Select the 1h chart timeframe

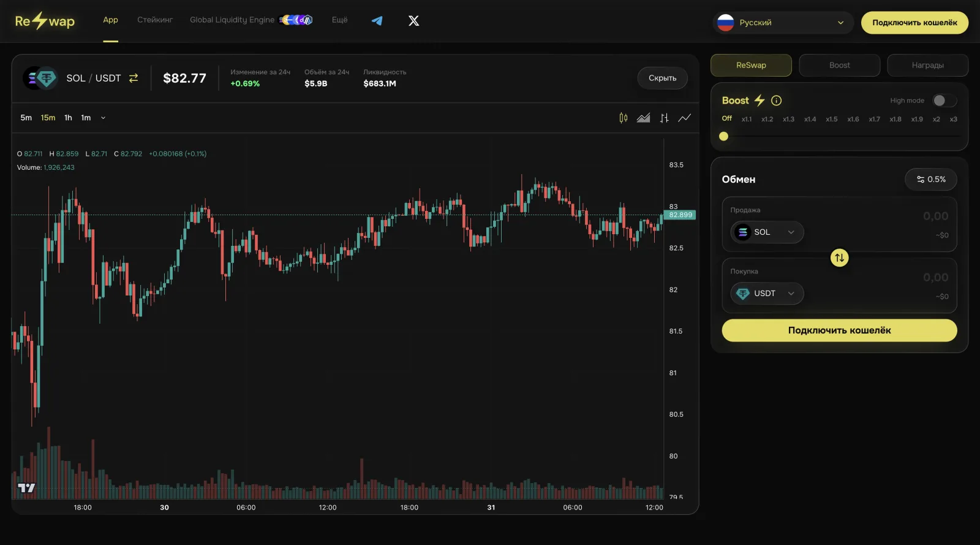(x=68, y=118)
